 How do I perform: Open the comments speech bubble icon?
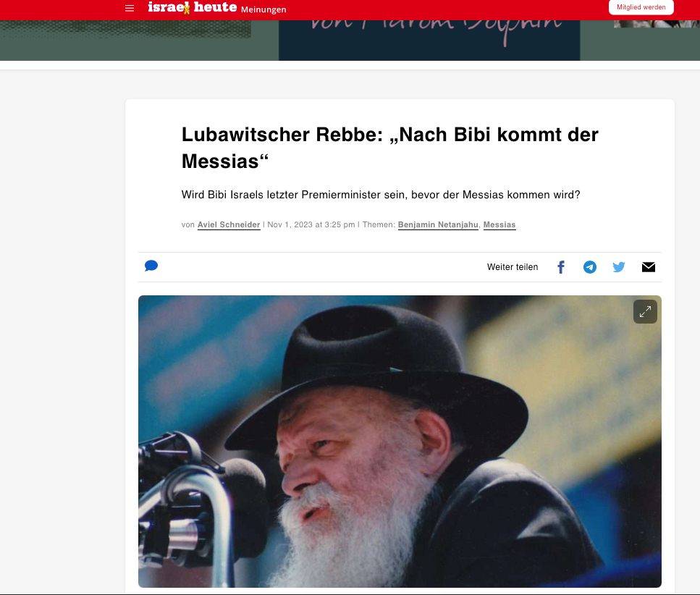151,266
